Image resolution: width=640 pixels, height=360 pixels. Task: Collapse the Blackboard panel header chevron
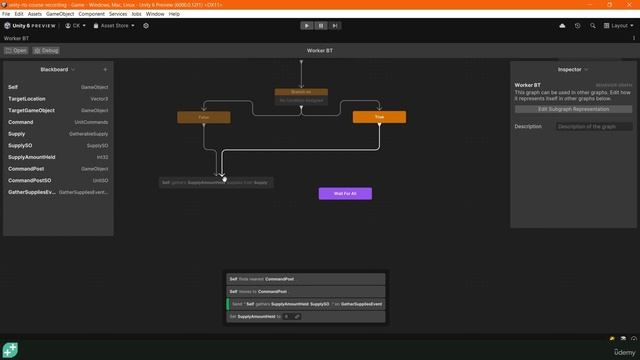click(73, 70)
